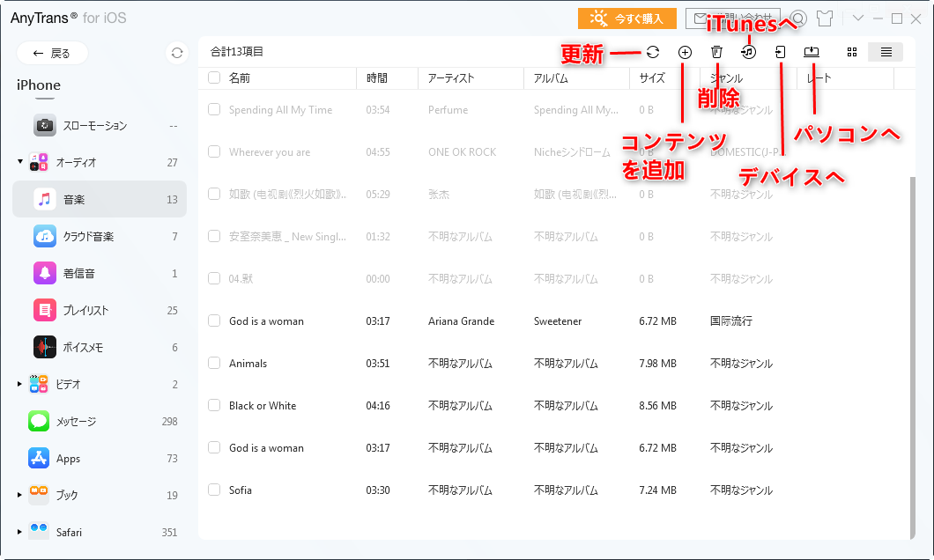This screenshot has height=560, width=934.
Task: Check the Spending All My Time row checkbox
Action: point(214,109)
